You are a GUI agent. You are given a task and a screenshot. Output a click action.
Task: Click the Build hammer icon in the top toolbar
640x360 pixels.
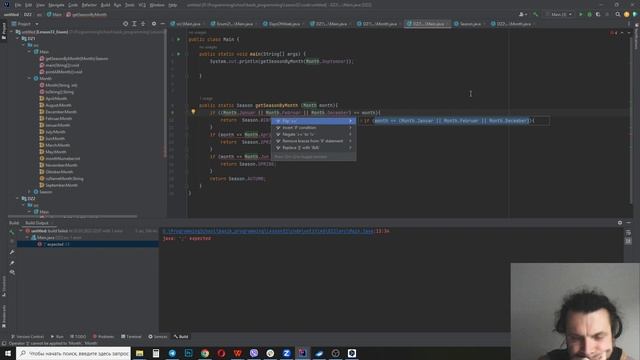coord(536,14)
